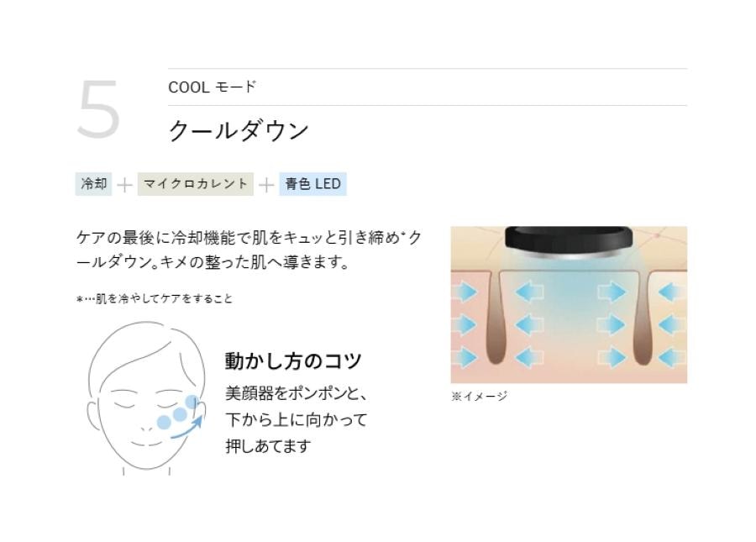
Task: Click the large step number 5
Action: pyautogui.click(x=99, y=109)
